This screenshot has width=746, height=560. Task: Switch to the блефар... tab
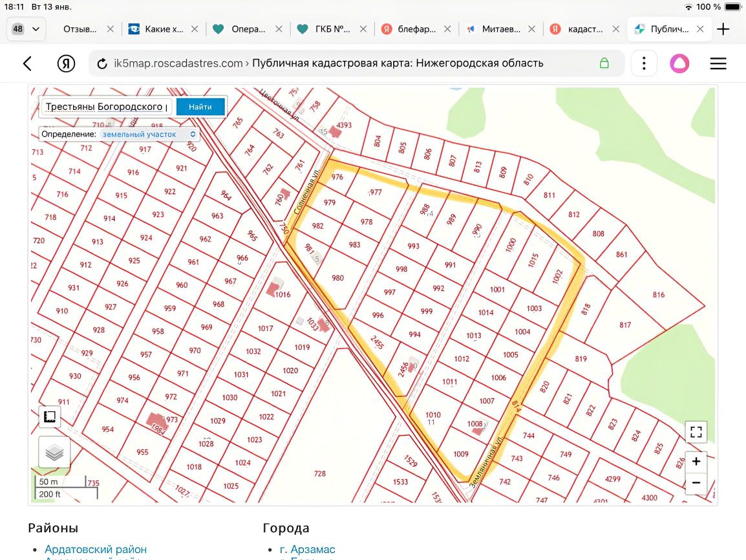(x=417, y=29)
